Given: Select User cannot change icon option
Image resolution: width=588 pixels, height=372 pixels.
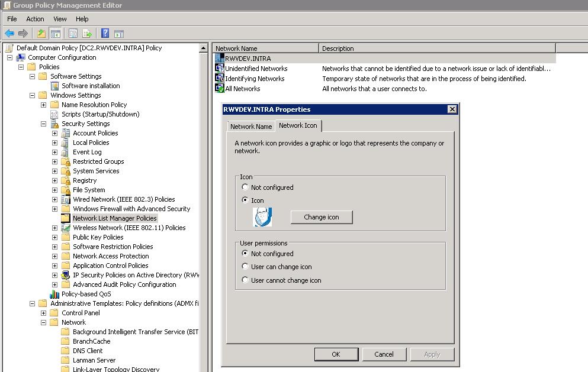Looking at the screenshot, I should pyautogui.click(x=245, y=280).
